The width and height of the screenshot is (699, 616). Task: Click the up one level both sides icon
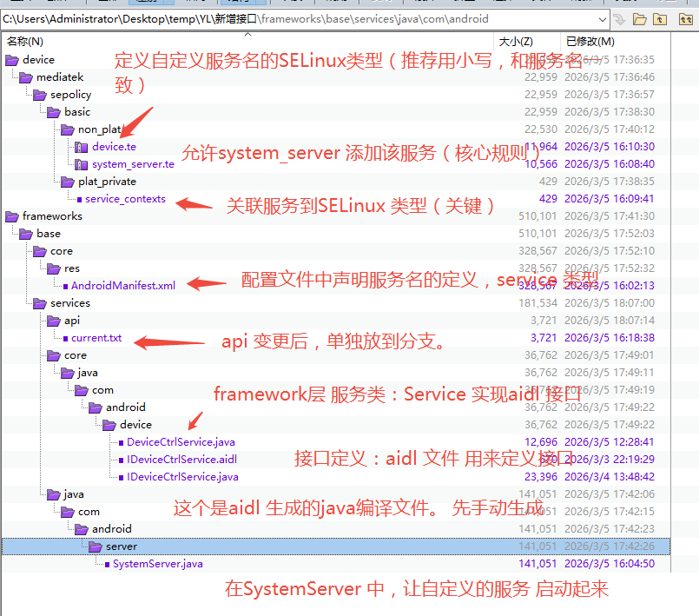686,19
